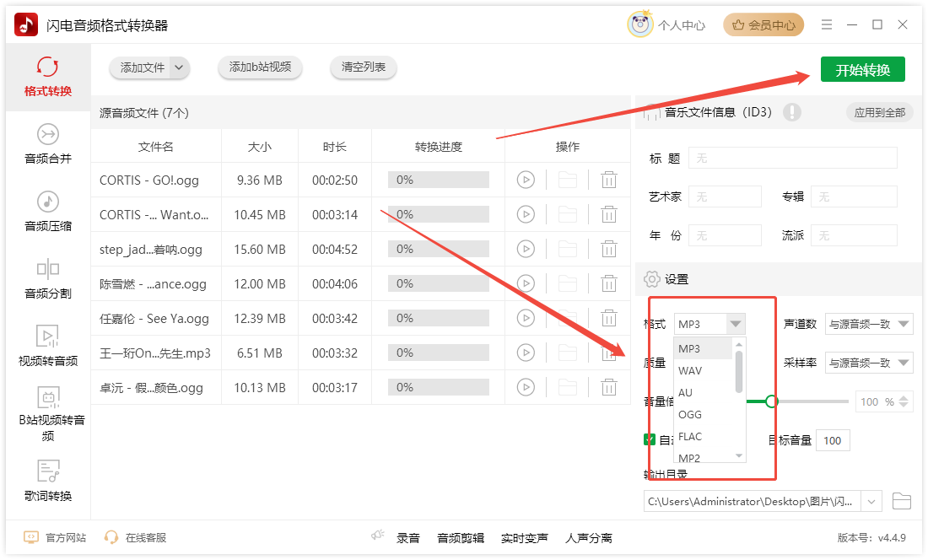928x560 pixels.
Task: Select FLAC from the format list
Action: [690, 436]
